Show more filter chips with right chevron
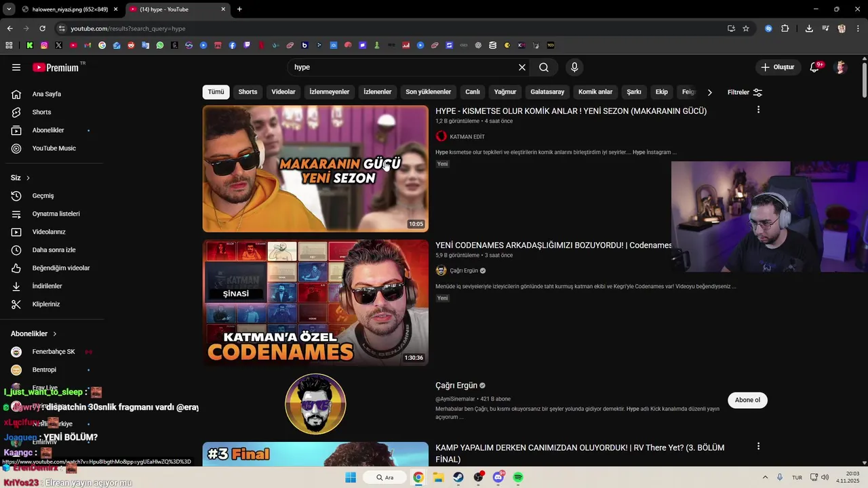This screenshot has height=488, width=868. pyautogui.click(x=709, y=92)
